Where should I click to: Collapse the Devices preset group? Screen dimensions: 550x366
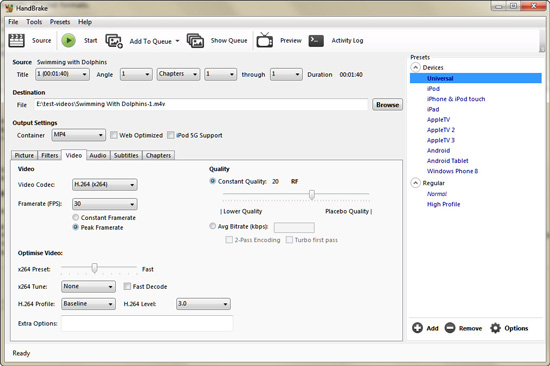(415, 67)
